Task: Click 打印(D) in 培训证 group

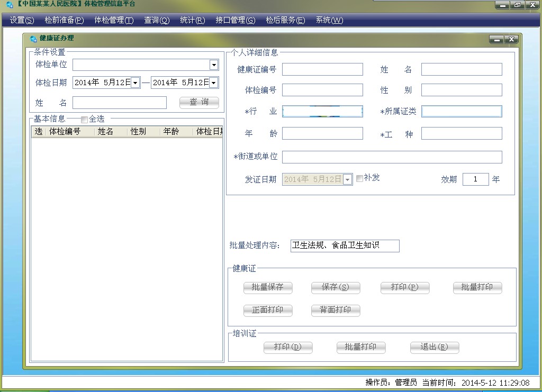Action: coord(288,347)
